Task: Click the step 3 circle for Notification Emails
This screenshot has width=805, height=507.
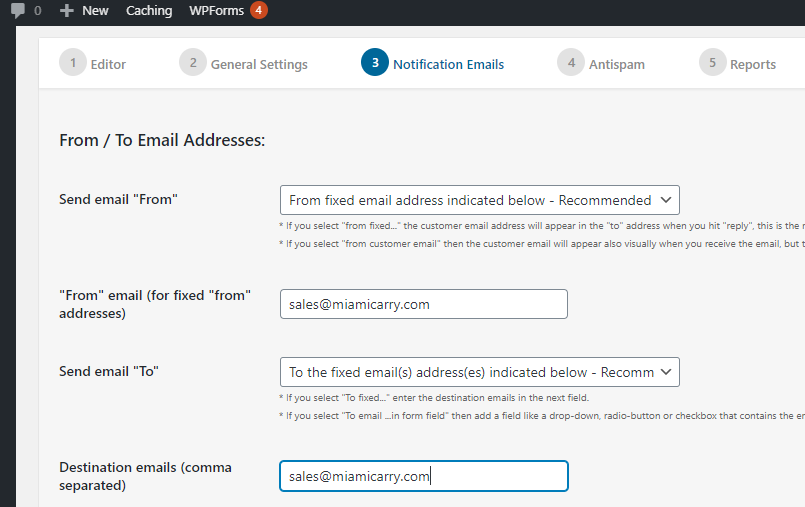Action: [375, 63]
